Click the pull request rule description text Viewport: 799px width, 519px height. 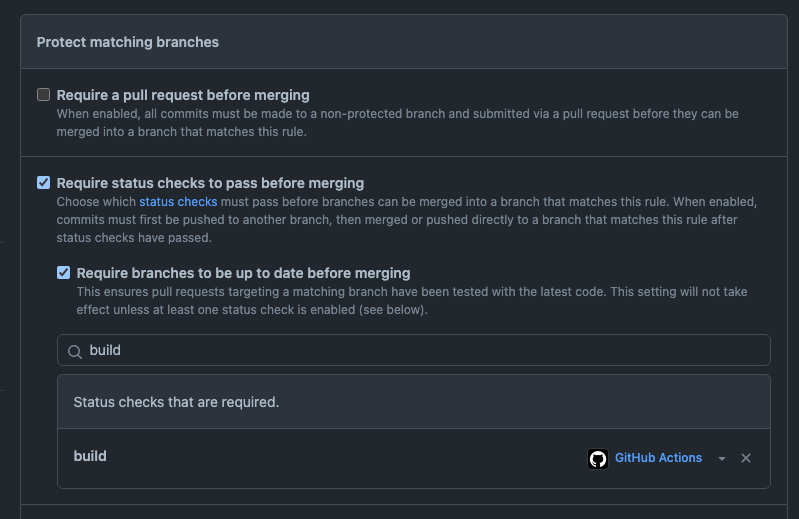coord(397,123)
